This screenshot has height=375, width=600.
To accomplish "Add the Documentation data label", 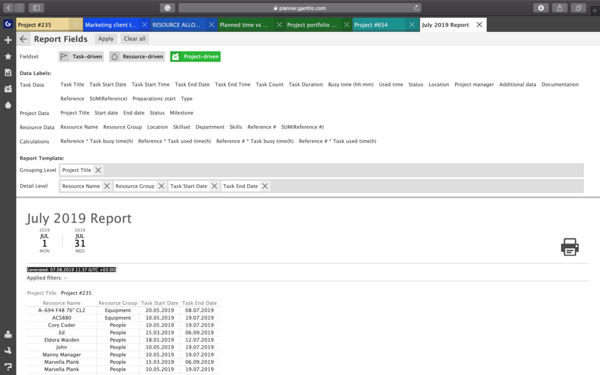I will (x=560, y=84).
